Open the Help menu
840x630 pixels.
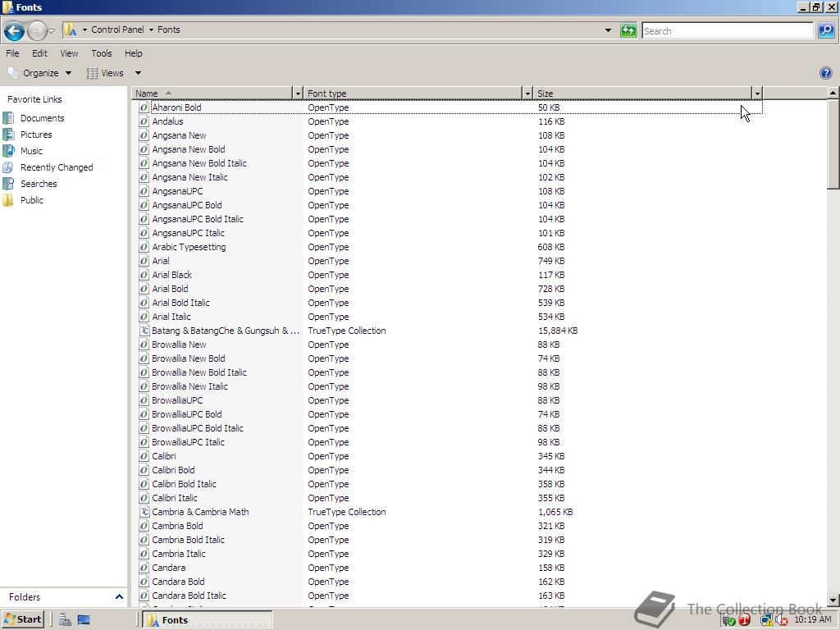pyautogui.click(x=134, y=53)
